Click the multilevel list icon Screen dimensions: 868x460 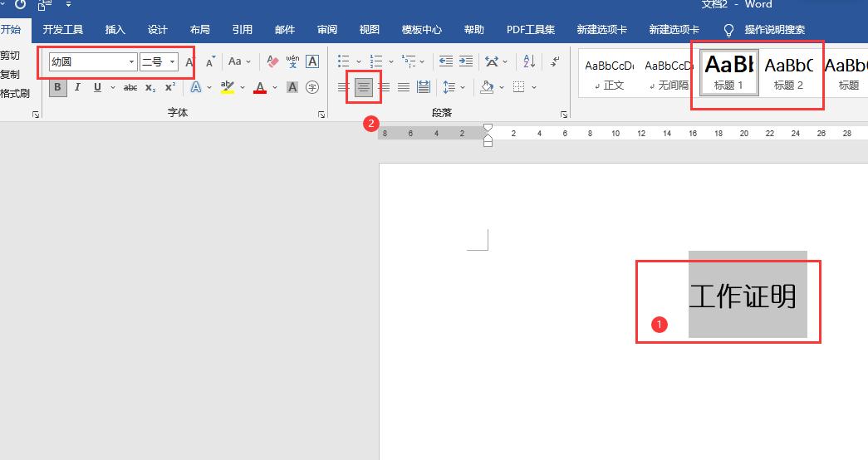[x=409, y=61]
